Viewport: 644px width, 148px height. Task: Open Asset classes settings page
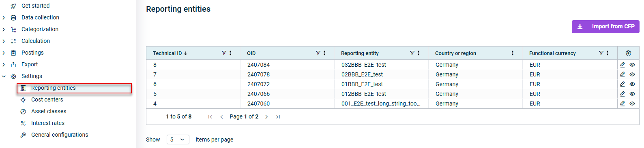point(49,111)
